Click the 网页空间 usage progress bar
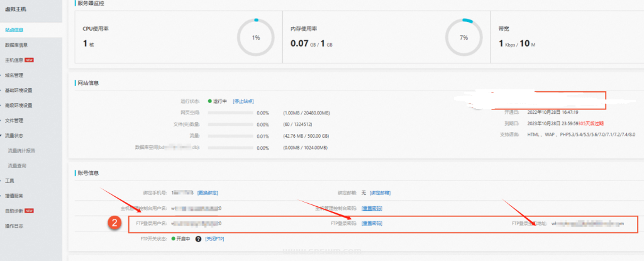644x261 pixels. (x=230, y=113)
